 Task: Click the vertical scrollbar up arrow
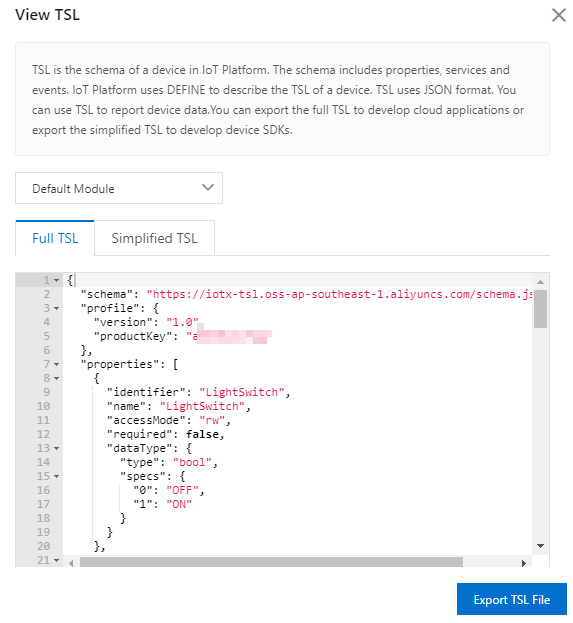[540, 282]
